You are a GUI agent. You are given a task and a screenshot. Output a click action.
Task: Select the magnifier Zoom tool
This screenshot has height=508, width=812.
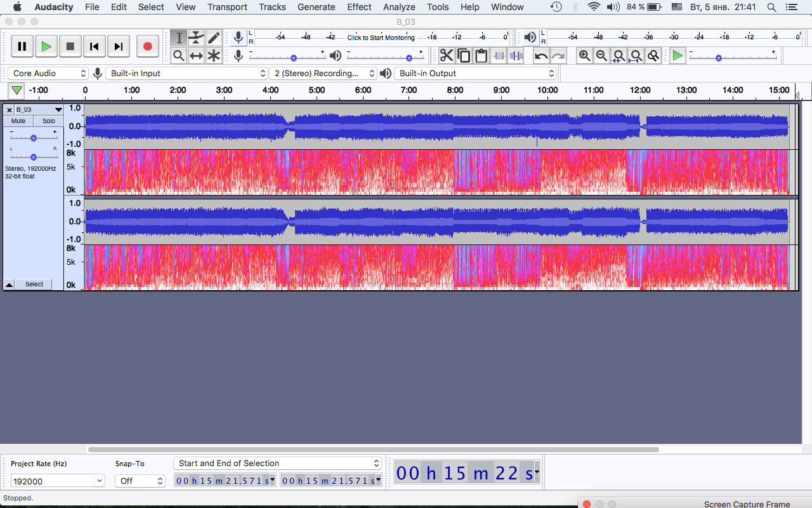[x=179, y=56]
